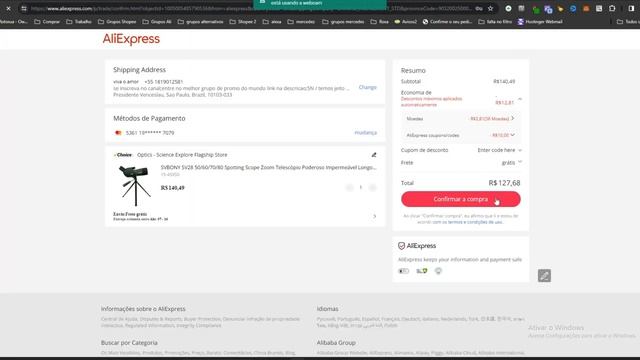Open the Shopee 2 bookmarks folder

[243, 22]
